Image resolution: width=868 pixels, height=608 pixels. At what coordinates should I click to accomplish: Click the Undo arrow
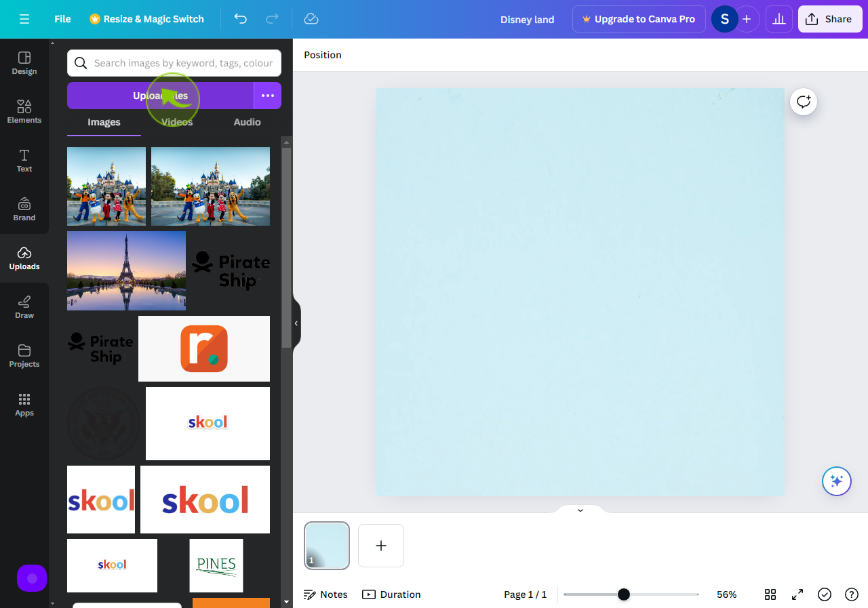point(241,19)
